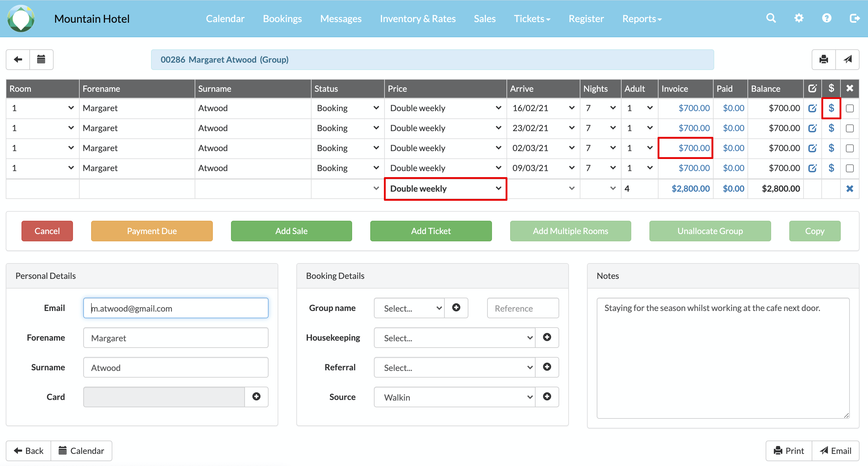
Task: Open settings gear icon in top bar
Action: [799, 18]
